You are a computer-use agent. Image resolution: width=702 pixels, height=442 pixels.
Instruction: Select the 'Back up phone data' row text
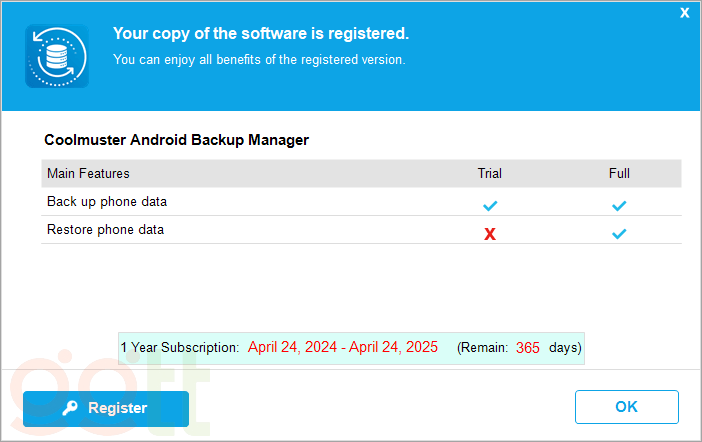coord(107,202)
